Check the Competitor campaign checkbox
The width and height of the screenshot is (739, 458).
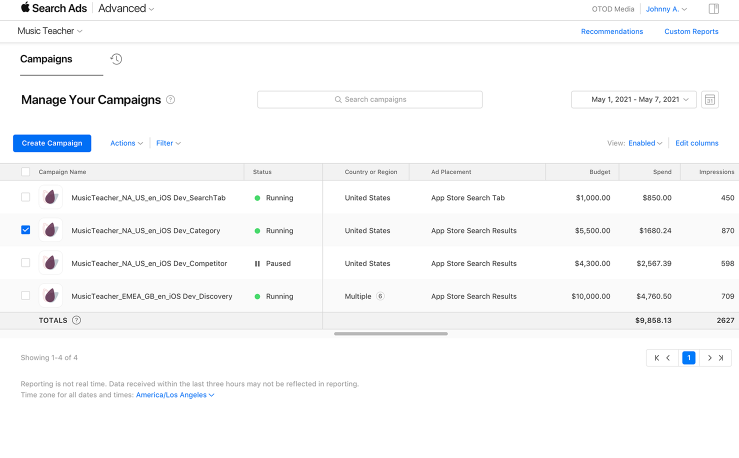[25, 262]
